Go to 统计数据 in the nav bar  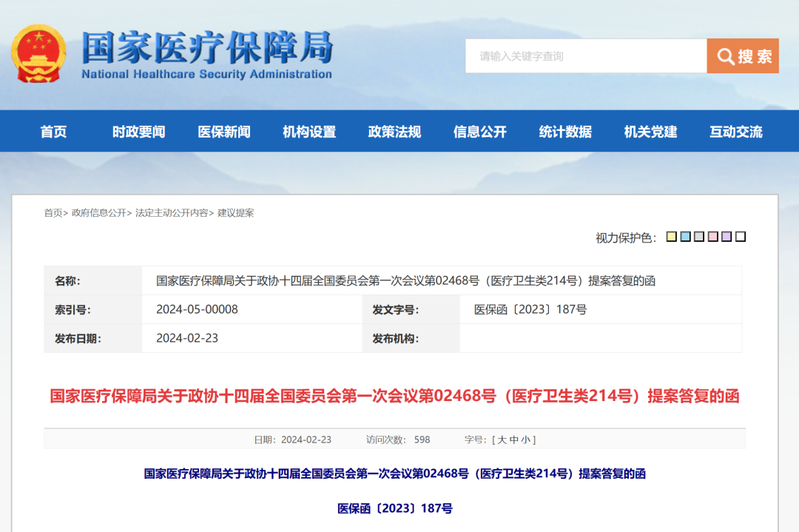[566, 132]
